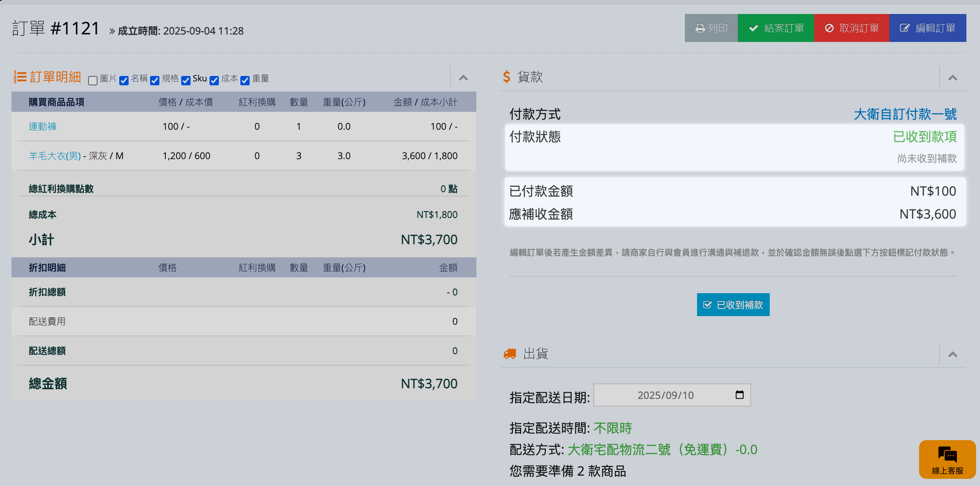Click the 結案訂單 close-order button
This screenshot has width=980, height=486.
click(x=775, y=28)
